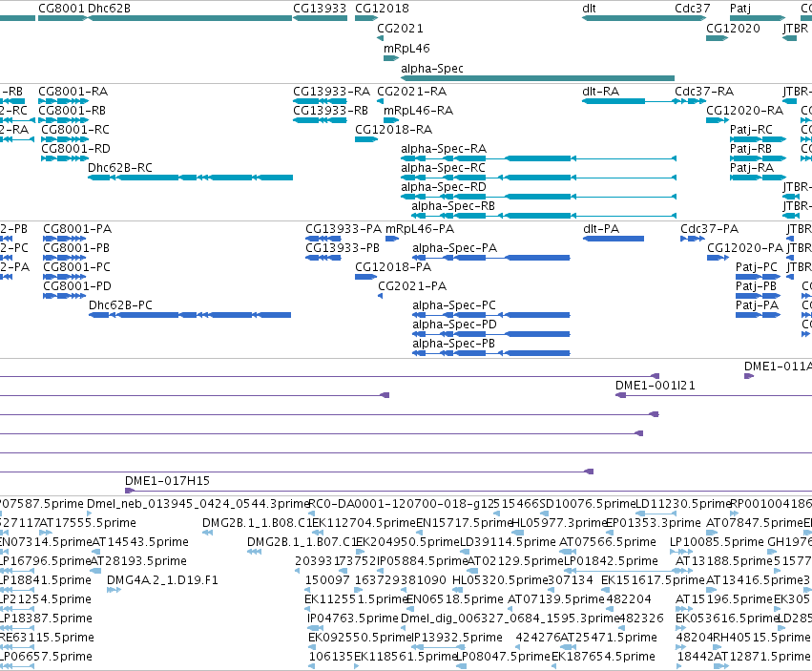Click the long alpha-Spec gene bar
Image resolution: width=812 pixels, height=671 pixels.
point(537,78)
